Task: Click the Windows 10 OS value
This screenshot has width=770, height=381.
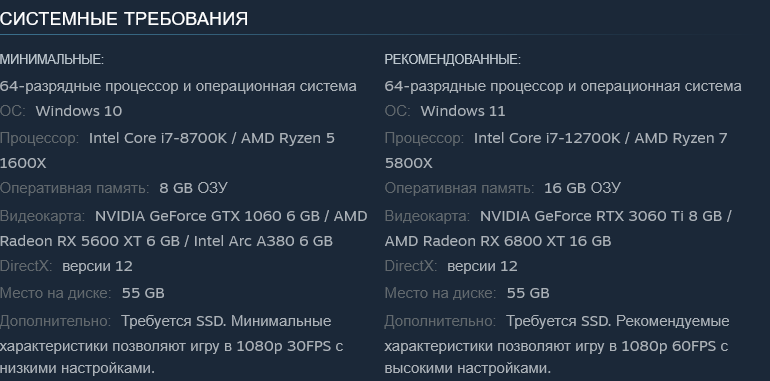Action: point(79,111)
